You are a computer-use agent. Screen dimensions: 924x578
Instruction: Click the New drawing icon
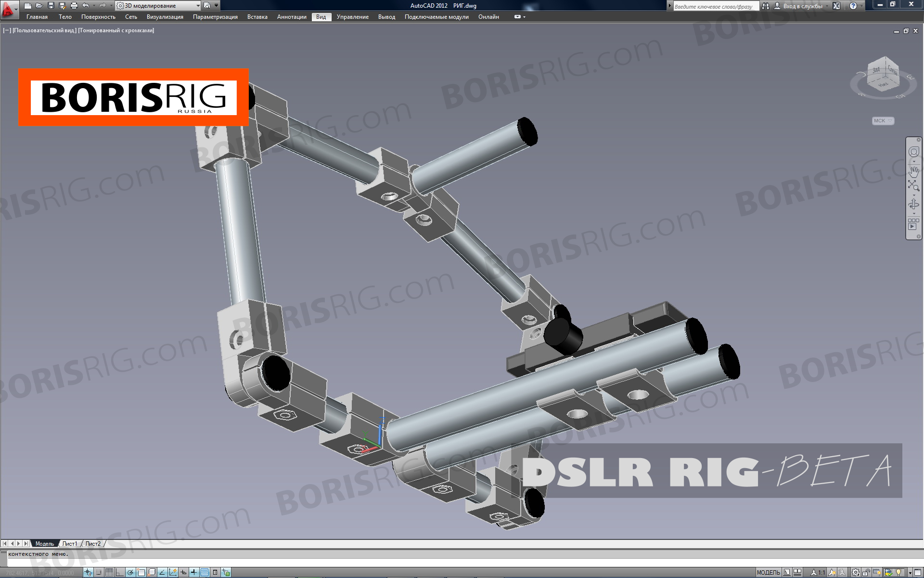[28, 6]
